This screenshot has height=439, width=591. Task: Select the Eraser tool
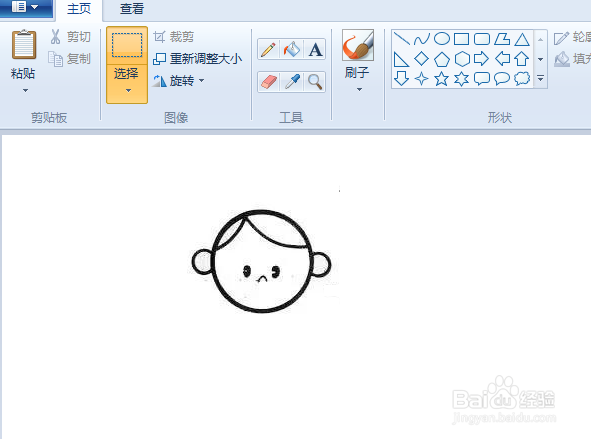[268, 82]
